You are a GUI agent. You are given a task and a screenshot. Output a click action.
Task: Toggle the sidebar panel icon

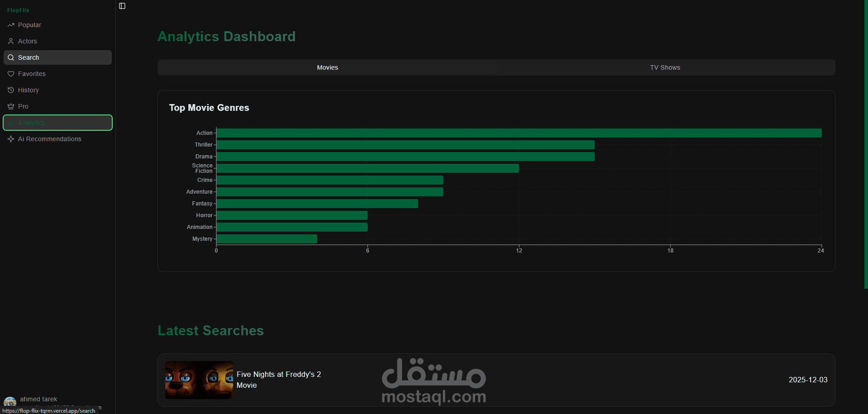(122, 6)
